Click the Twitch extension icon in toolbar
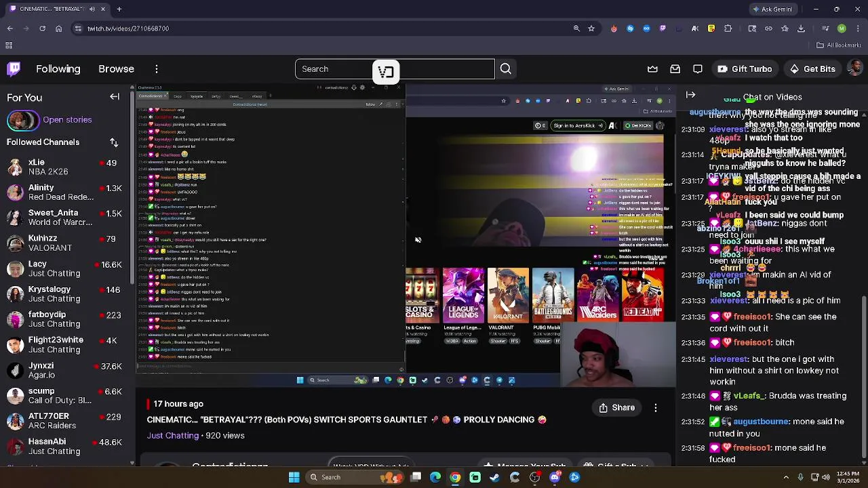Screen dimensions: 868x488 pyautogui.click(x=663, y=28)
